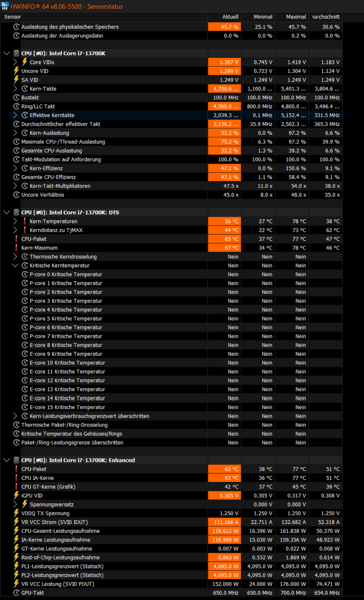Screen dimensions: 364x600
Task: Click the thermometer icon beside CPU GT-Kerne (Grafik)
Action: (x=16, y=487)
